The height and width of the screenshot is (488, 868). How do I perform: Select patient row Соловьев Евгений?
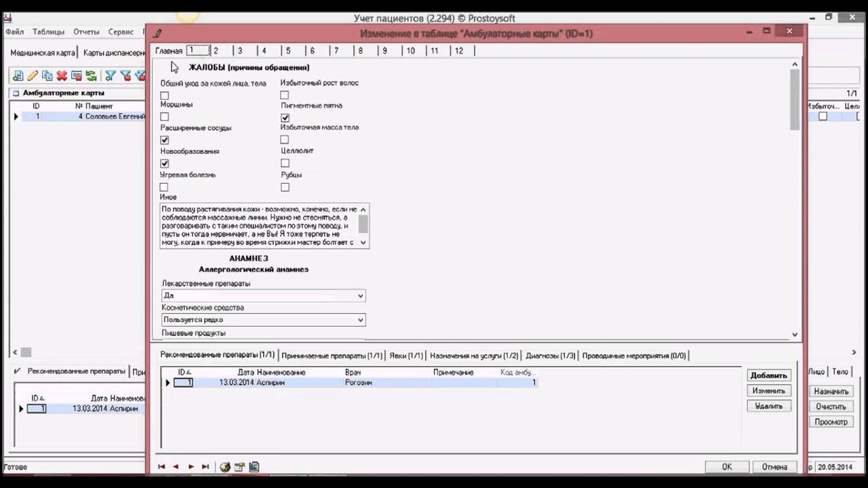point(79,117)
